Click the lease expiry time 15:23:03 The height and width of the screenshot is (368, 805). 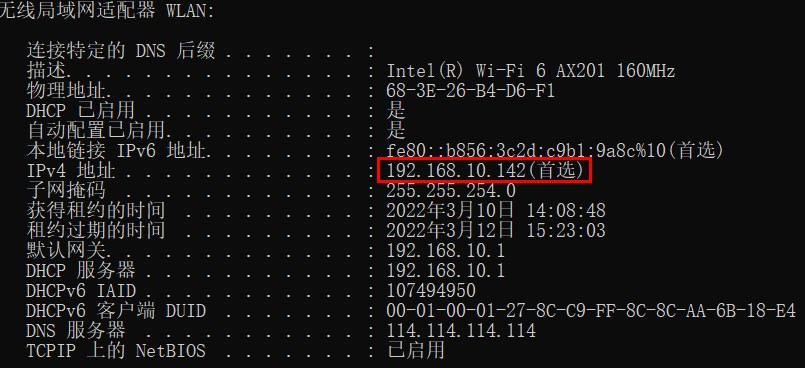(567, 230)
